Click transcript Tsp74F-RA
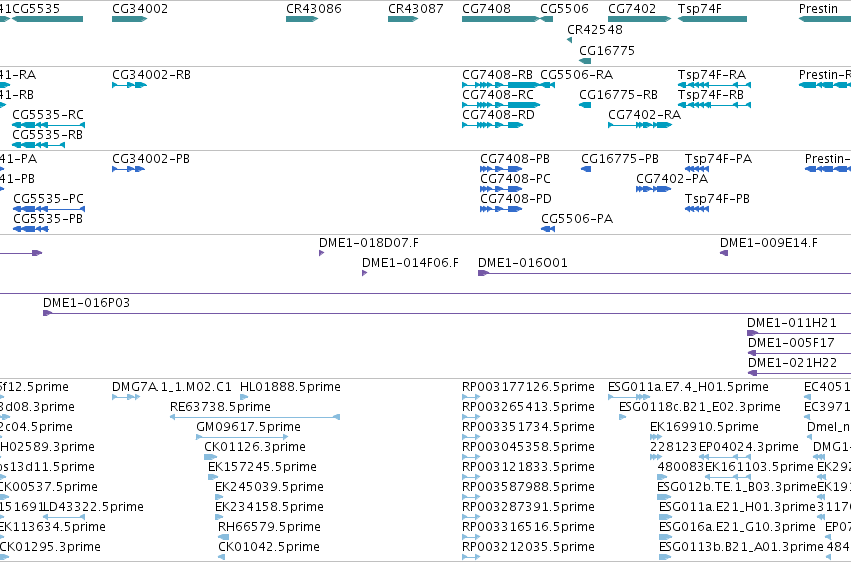Viewport: 851px width, 562px height. tap(714, 85)
